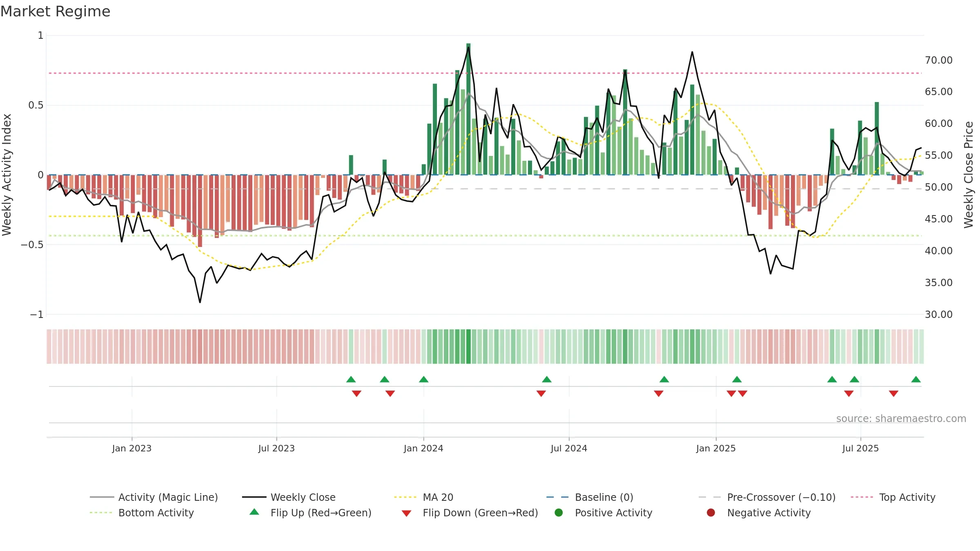The width and height of the screenshot is (980, 551).
Task: Toggle the Bottom Activity legend entry
Action: pos(142,513)
